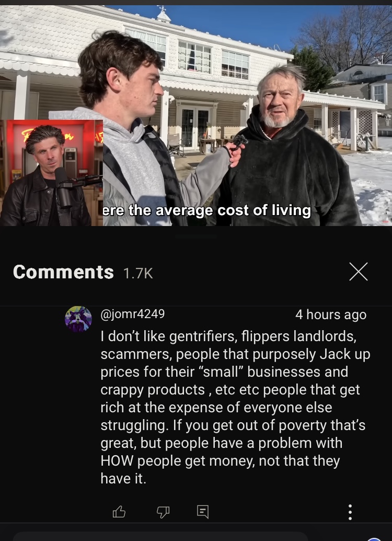This screenshot has height=541, width=392.
Task: Tap the video caption 'average cost of living'
Action: tap(234, 210)
